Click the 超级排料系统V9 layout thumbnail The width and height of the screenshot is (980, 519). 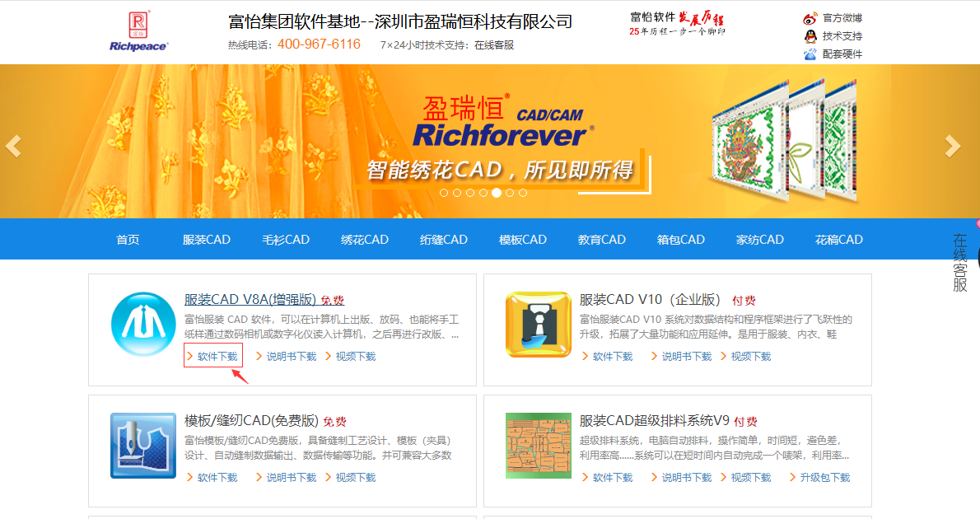pos(538,446)
